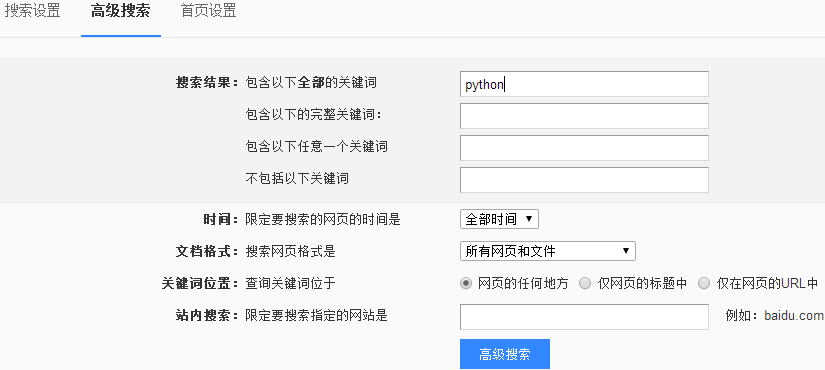Click the arrow of the 文档格式 combo box
Screen dimensions: 825x370
coord(626,251)
